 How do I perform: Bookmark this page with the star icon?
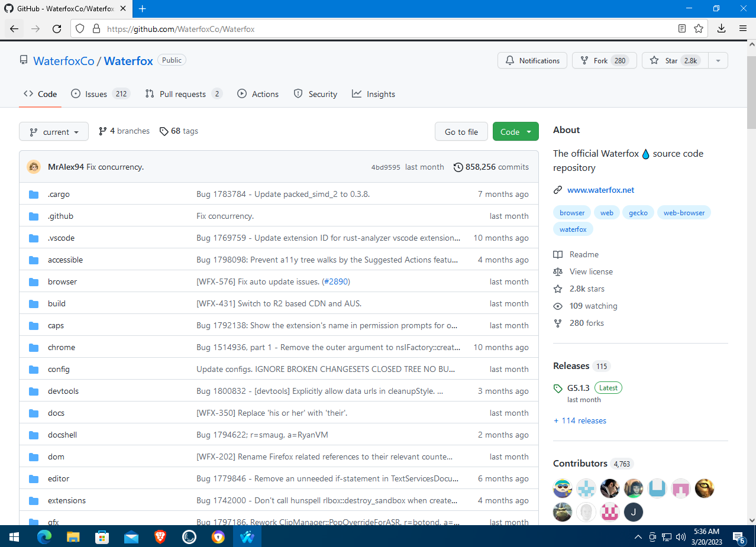[x=699, y=28]
